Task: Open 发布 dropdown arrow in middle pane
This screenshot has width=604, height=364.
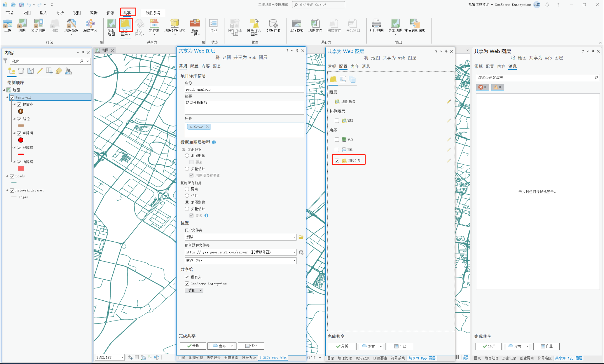Action: [381, 346]
